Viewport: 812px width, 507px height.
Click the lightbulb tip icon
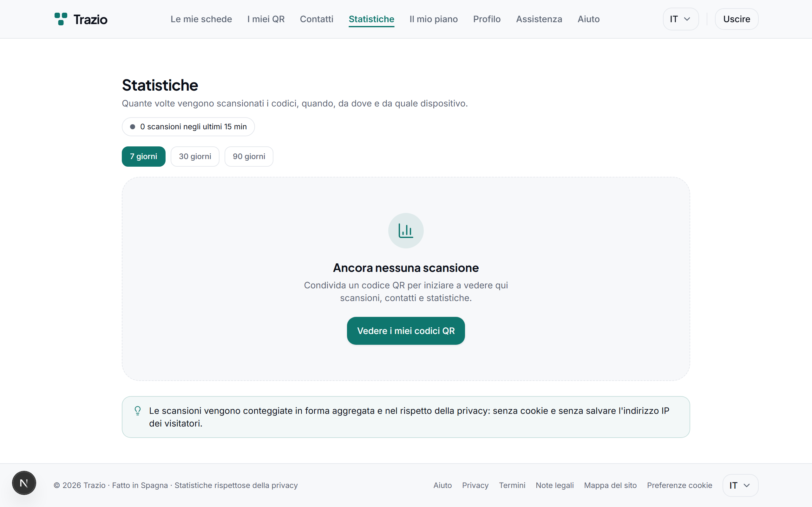click(138, 411)
